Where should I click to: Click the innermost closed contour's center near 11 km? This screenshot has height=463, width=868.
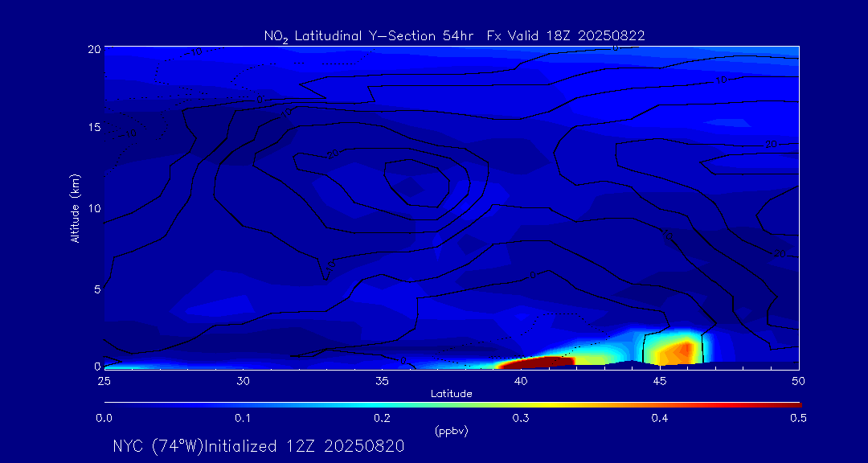click(x=416, y=183)
